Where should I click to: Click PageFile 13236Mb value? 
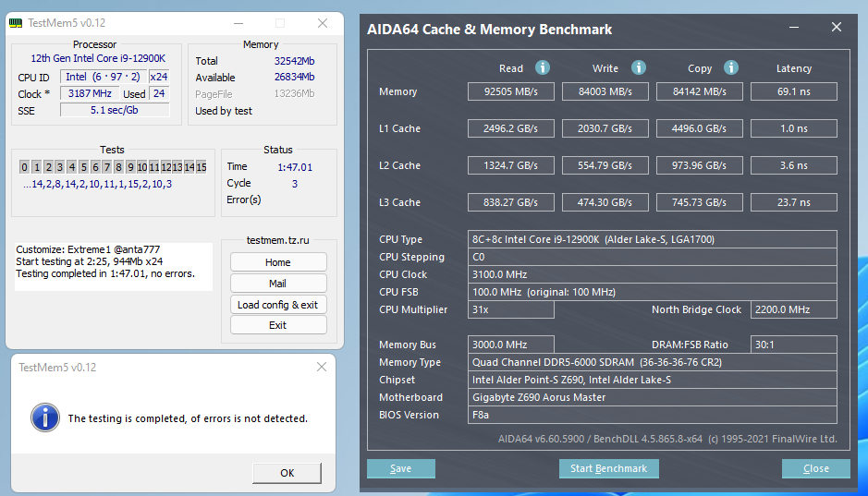pyautogui.click(x=294, y=93)
